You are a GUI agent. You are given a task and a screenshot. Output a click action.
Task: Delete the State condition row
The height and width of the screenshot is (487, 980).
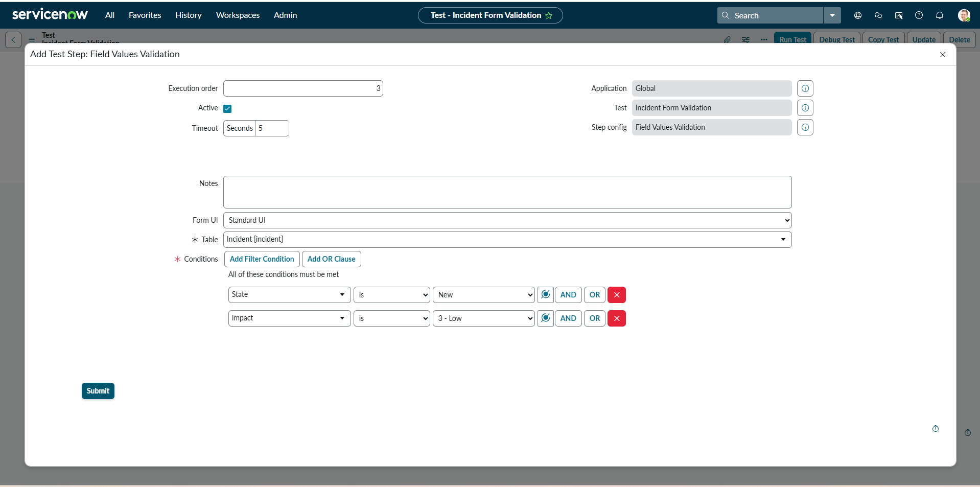click(616, 295)
